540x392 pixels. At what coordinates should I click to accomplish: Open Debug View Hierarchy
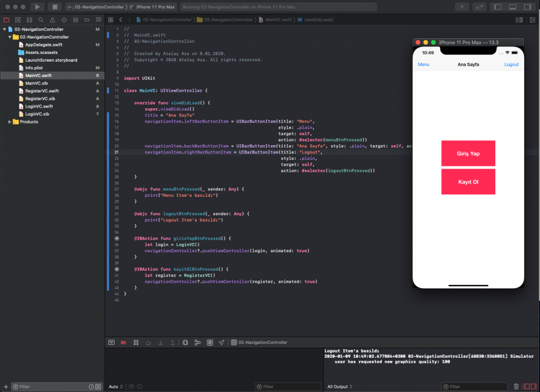[x=185, y=342]
